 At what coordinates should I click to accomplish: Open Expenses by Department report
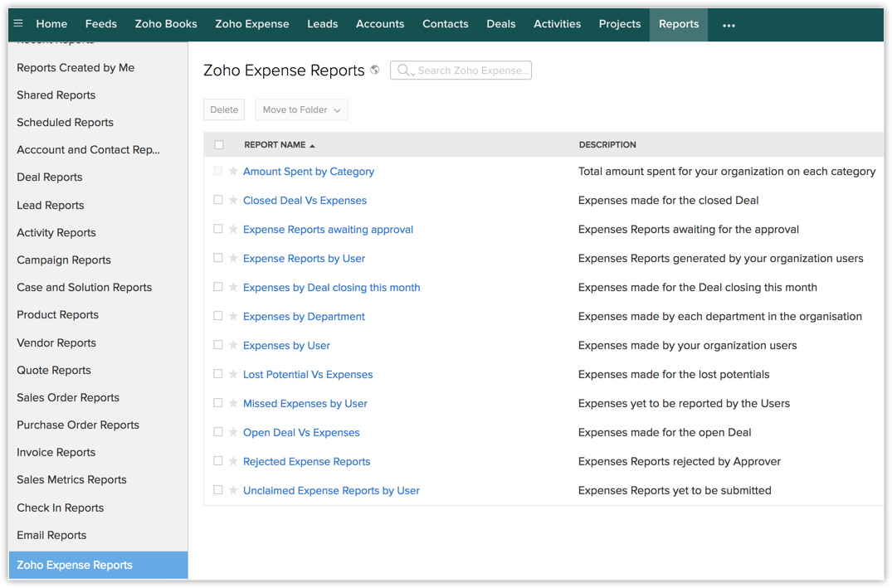pos(304,316)
